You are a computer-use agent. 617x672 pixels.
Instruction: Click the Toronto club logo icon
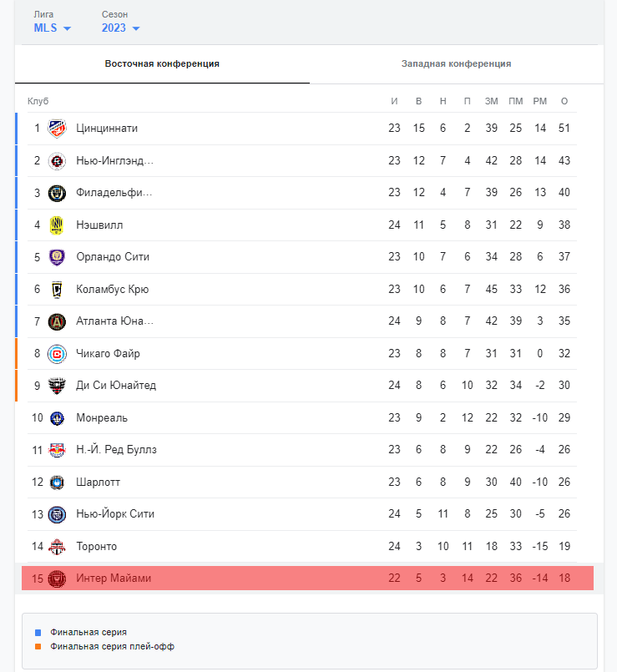57,547
